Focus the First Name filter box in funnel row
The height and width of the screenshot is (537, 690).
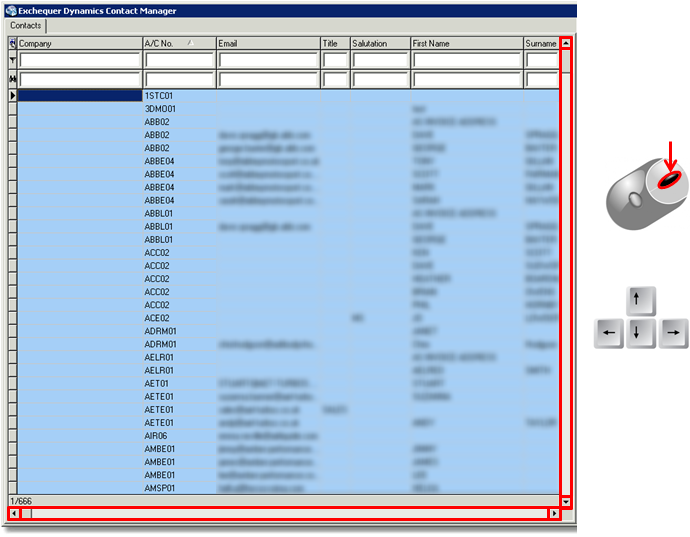coord(467,60)
